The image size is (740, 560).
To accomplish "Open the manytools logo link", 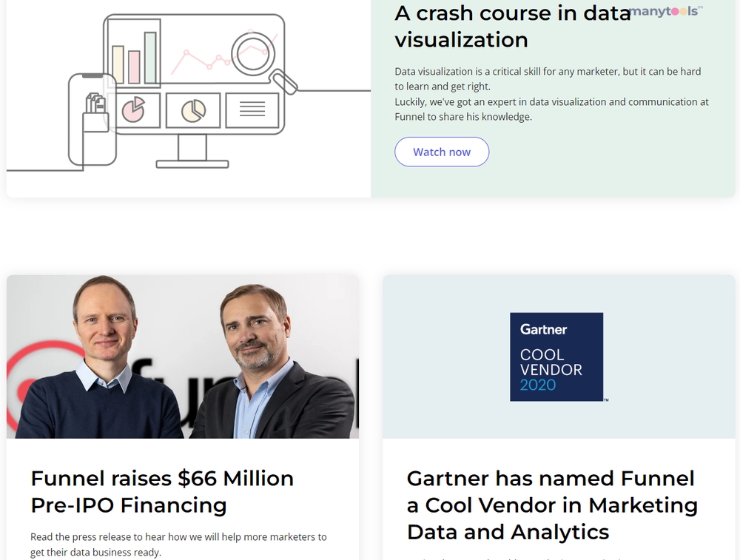I will (x=666, y=11).
